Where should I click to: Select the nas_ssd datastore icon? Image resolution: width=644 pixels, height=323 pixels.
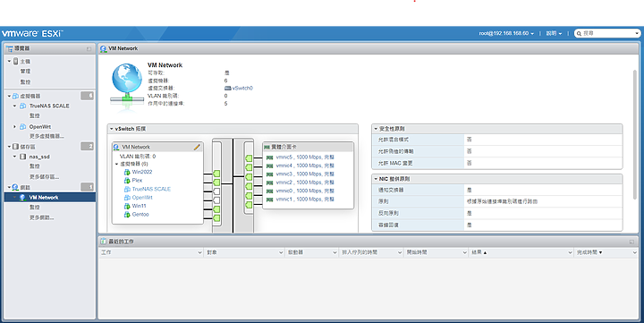click(x=23, y=157)
